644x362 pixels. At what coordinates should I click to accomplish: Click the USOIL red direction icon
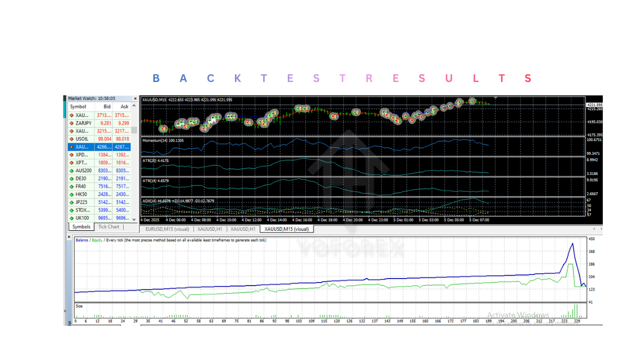pyautogui.click(x=71, y=139)
